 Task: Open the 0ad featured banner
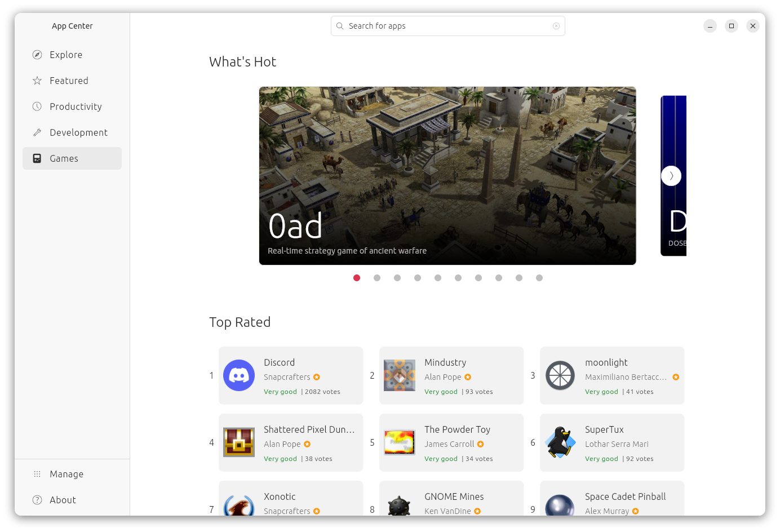coord(447,175)
